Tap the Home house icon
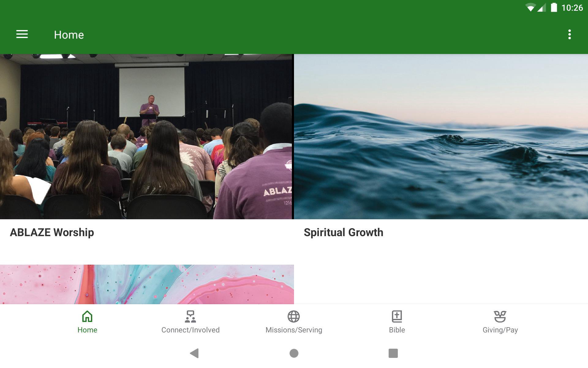 point(87,316)
